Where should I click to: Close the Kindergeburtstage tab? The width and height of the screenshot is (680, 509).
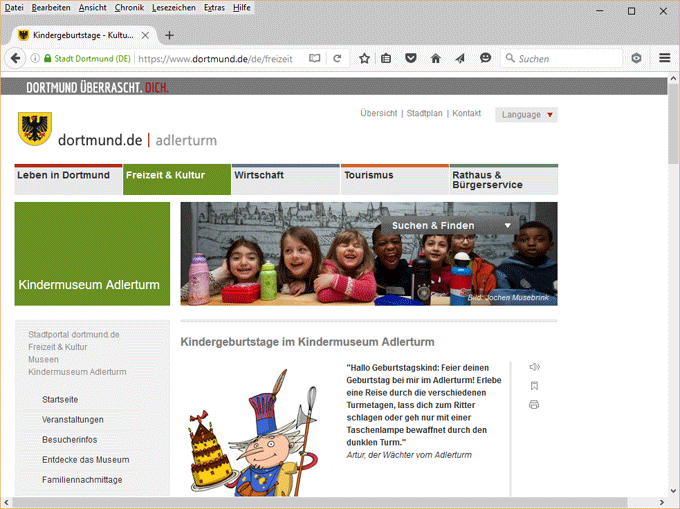tap(145, 35)
